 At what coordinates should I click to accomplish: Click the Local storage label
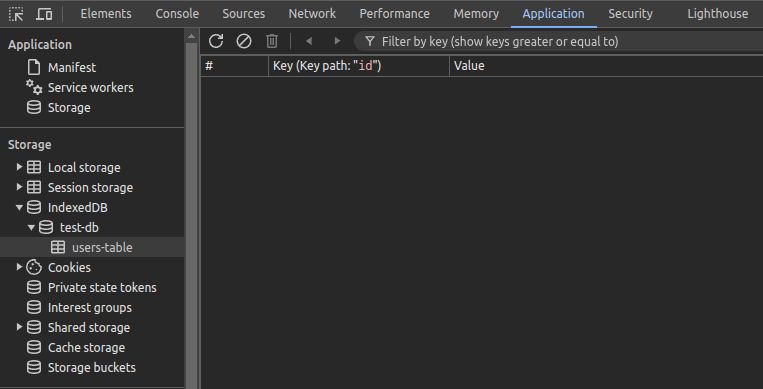(x=84, y=167)
